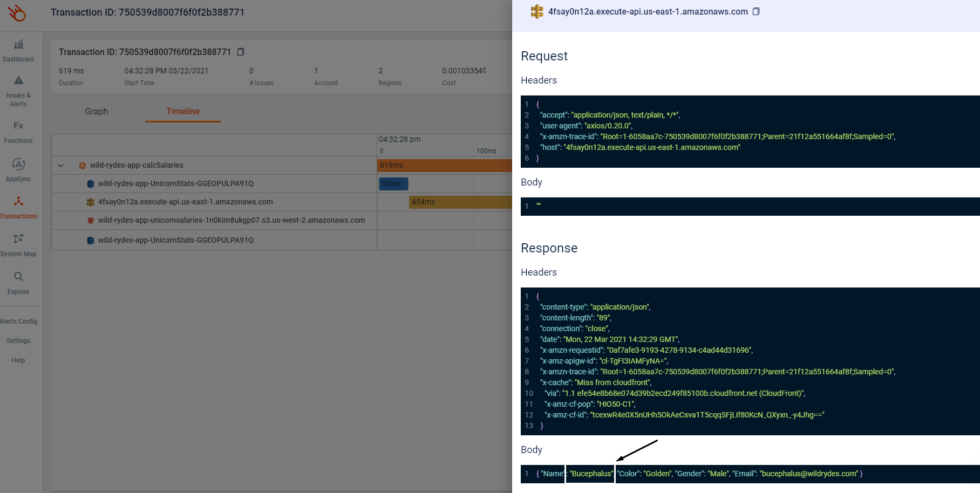Viewport: 980px width, 493px height.
Task: Click the request "user-agent" header line
Action: pyautogui.click(x=586, y=126)
